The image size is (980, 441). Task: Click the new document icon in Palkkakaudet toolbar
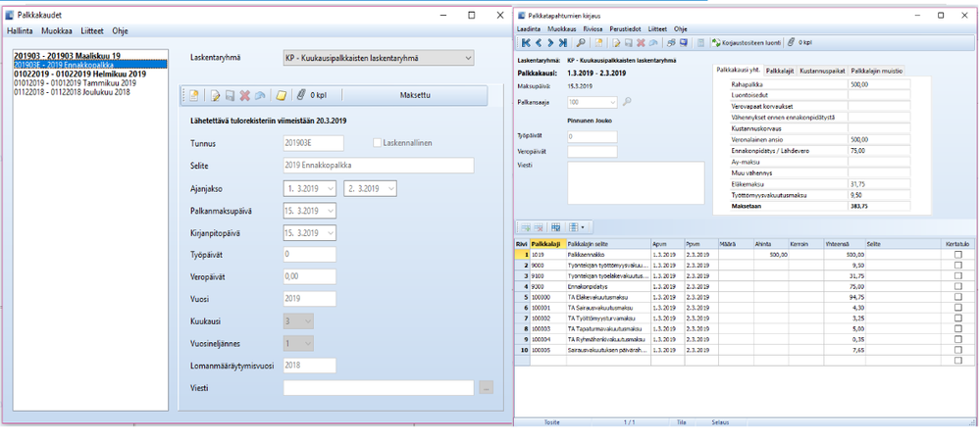pos(194,96)
